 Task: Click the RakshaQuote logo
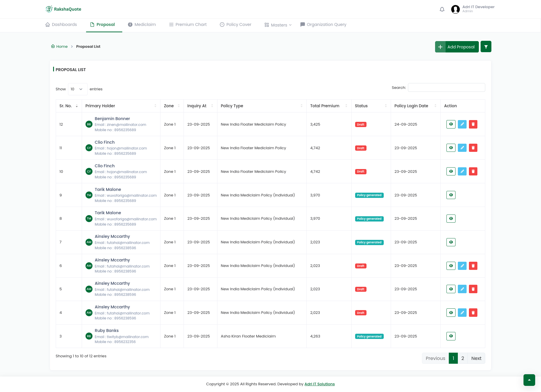click(63, 9)
